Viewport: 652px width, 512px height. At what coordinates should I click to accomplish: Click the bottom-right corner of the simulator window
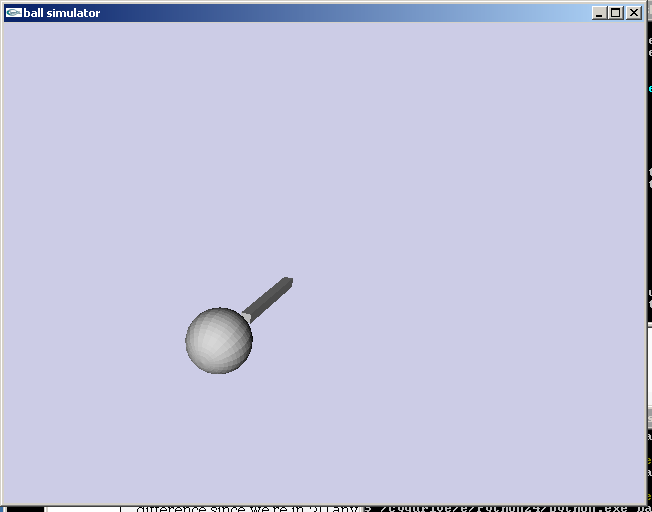coord(645,503)
